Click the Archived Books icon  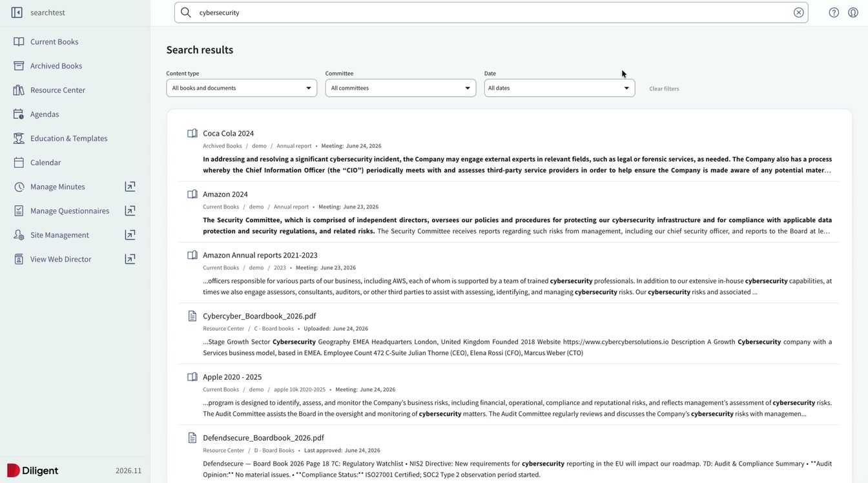(19, 66)
